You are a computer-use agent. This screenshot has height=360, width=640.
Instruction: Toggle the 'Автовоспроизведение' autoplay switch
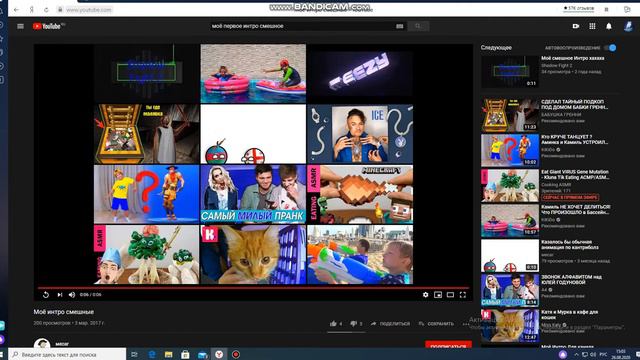point(610,48)
